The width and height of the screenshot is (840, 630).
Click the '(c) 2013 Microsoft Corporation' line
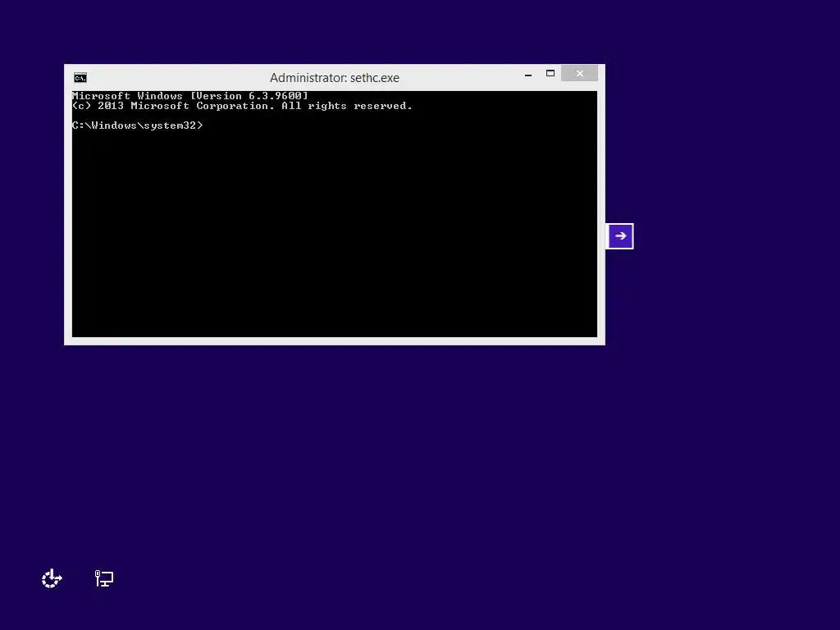click(242, 106)
